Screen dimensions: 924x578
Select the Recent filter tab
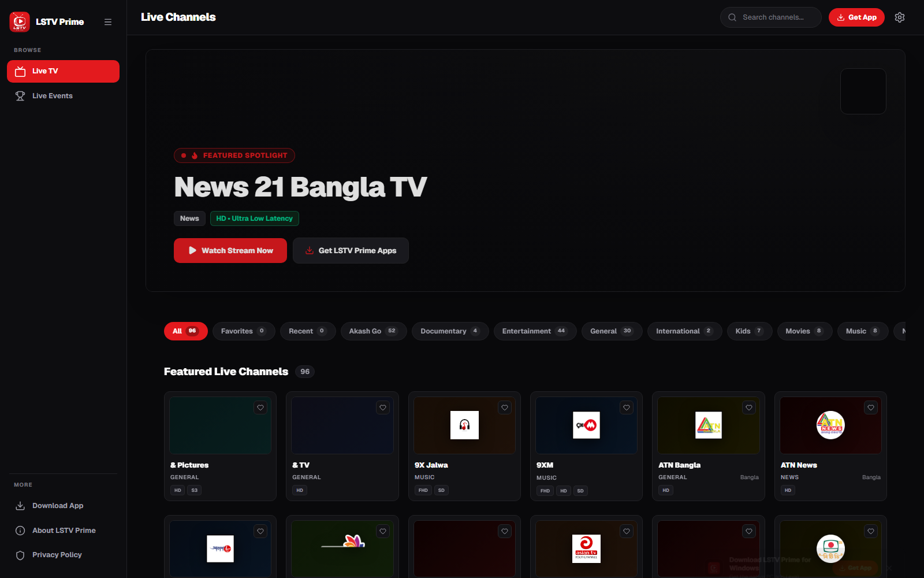(308, 331)
